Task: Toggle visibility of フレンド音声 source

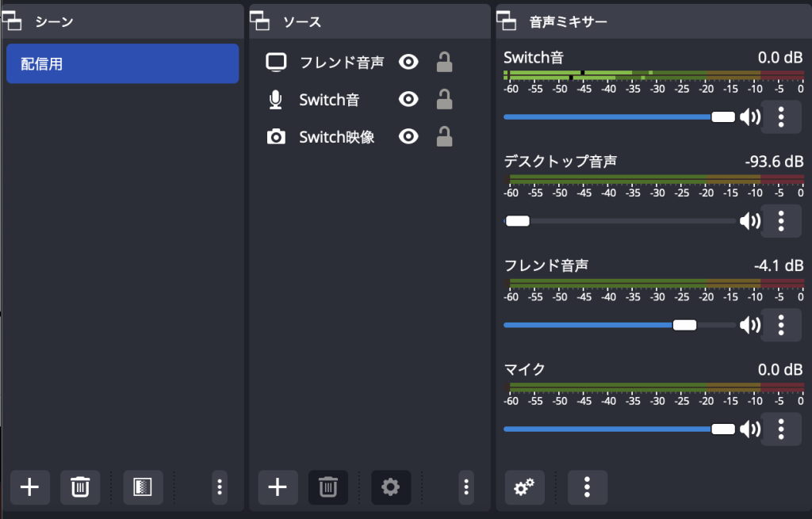Action: [408, 62]
